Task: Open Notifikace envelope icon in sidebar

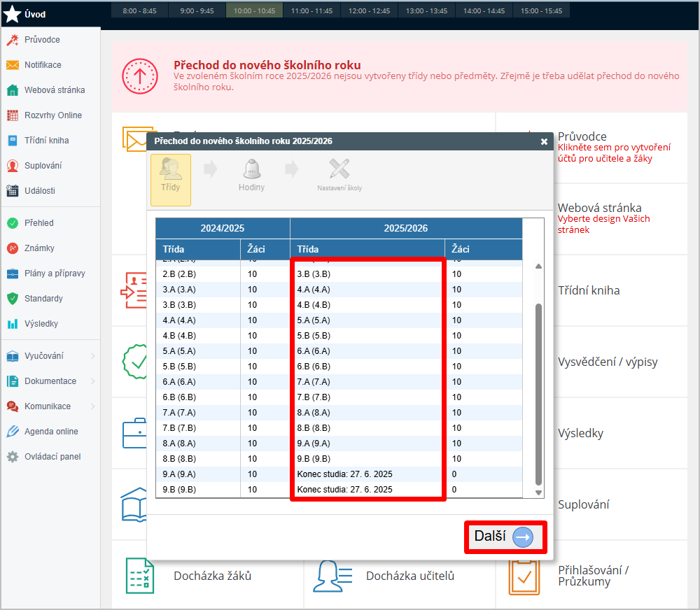Action: tap(12, 65)
